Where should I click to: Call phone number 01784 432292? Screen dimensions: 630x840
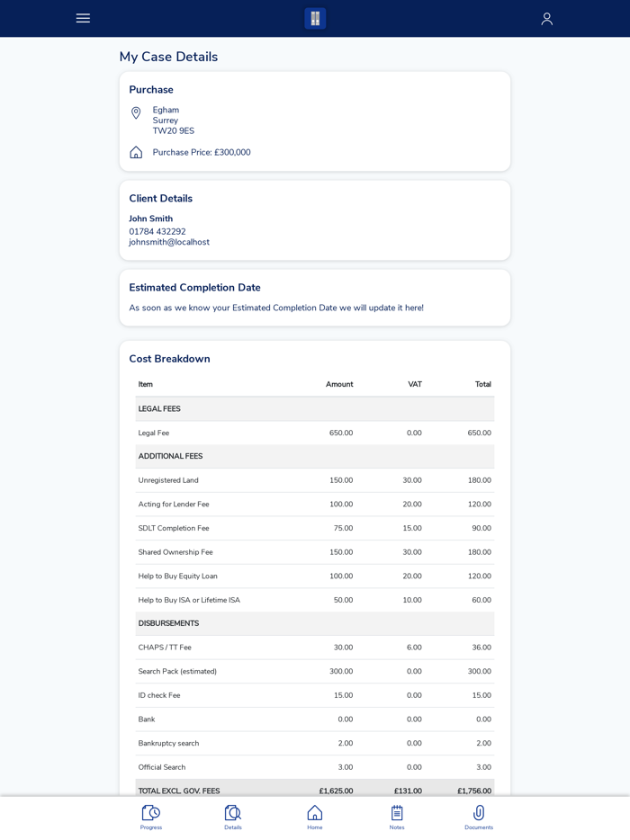point(157,232)
